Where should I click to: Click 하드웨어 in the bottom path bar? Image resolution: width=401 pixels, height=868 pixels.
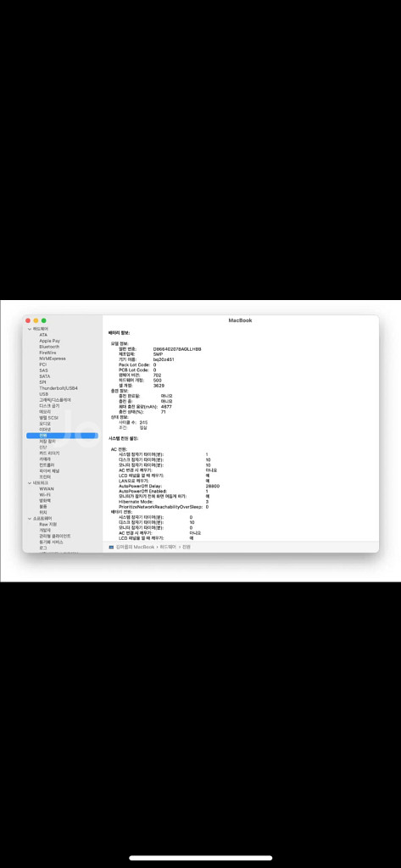point(169,547)
